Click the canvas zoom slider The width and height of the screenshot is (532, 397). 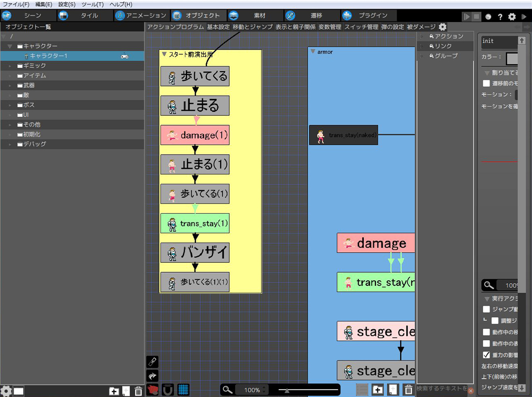(308, 390)
